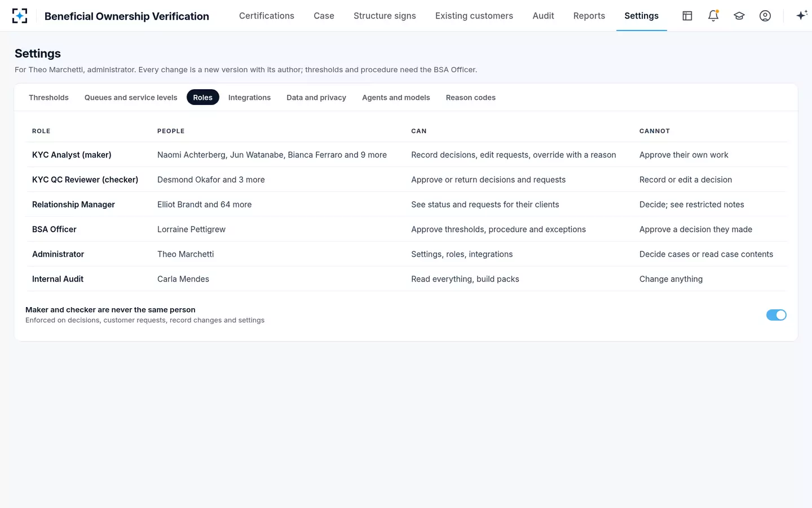Click 'Read everything, build packs' cell
The height and width of the screenshot is (508, 812).
click(465, 279)
